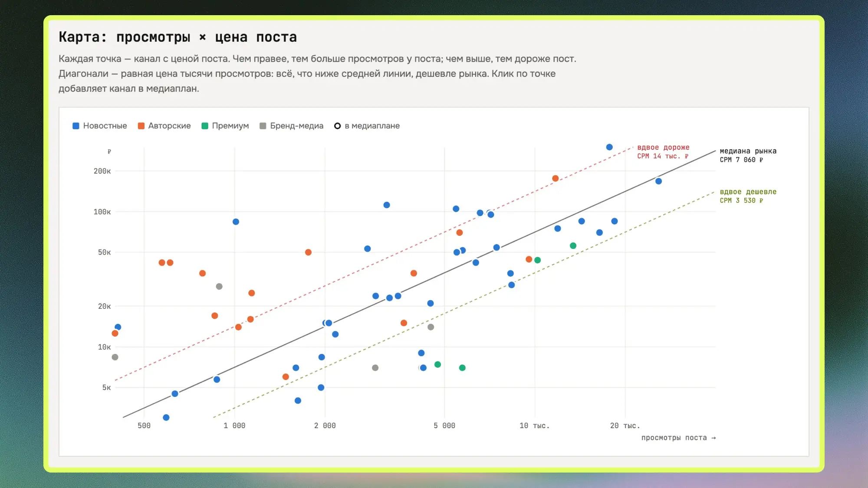The width and height of the screenshot is (868, 488).
Task: Select the orange dot on the red dashed line near 200к
Action: (555, 178)
